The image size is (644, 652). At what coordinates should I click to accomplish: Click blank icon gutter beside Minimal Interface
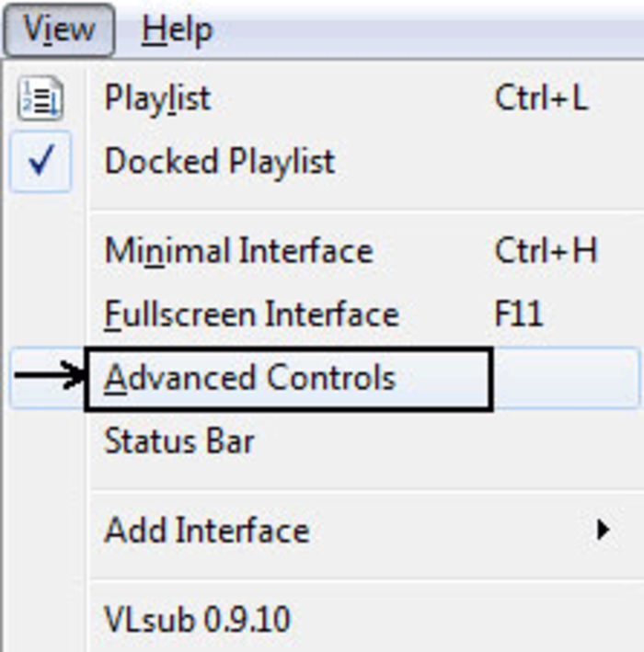(x=46, y=251)
